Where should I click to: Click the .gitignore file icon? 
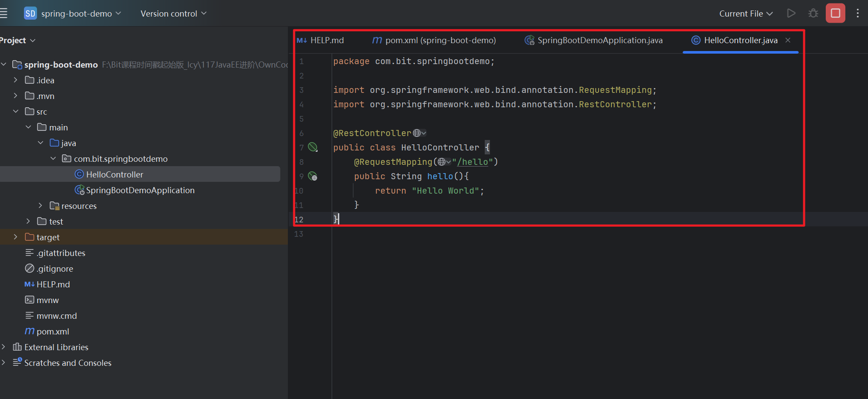30,268
